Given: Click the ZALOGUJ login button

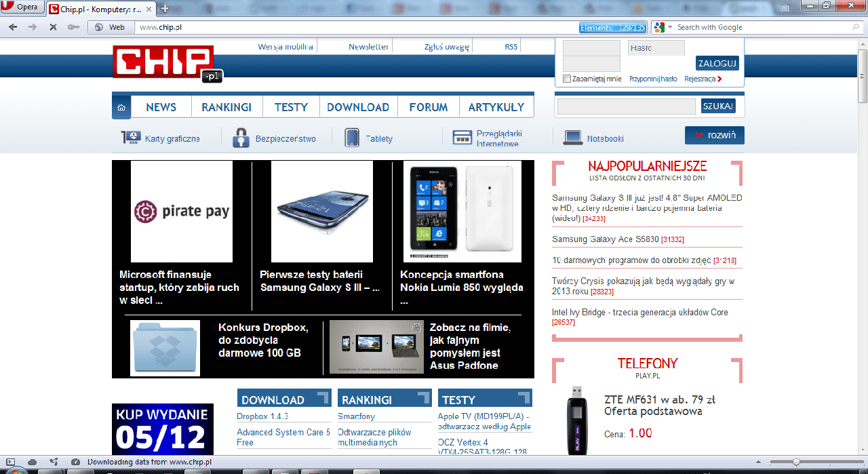Looking at the screenshot, I should click(717, 63).
